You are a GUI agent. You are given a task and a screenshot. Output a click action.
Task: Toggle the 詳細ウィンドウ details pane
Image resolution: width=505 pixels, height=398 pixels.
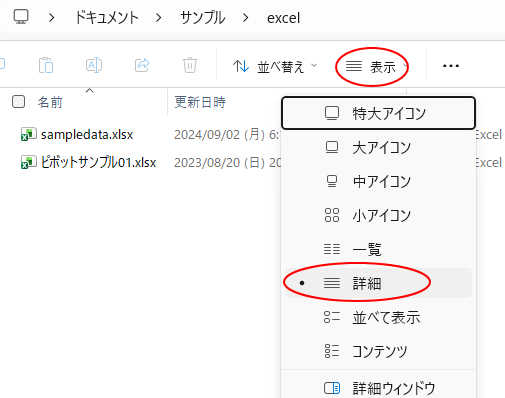(378, 388)
